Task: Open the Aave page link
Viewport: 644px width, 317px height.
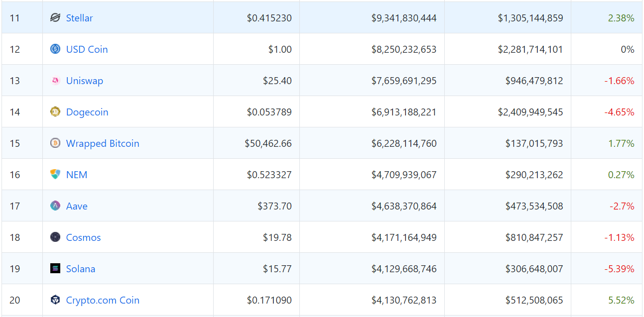Action: [77, 206]
